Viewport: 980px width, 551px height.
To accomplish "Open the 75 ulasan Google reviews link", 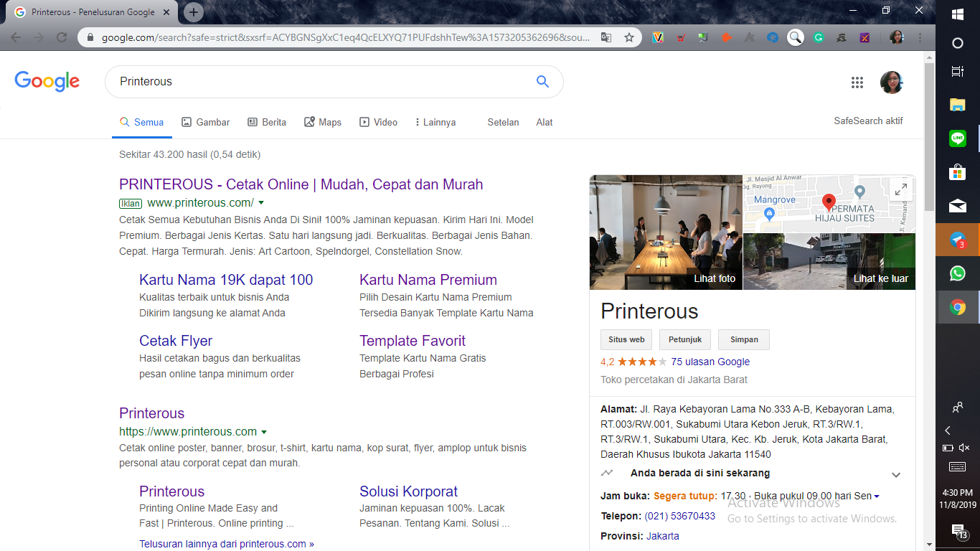I will point(710,362).
